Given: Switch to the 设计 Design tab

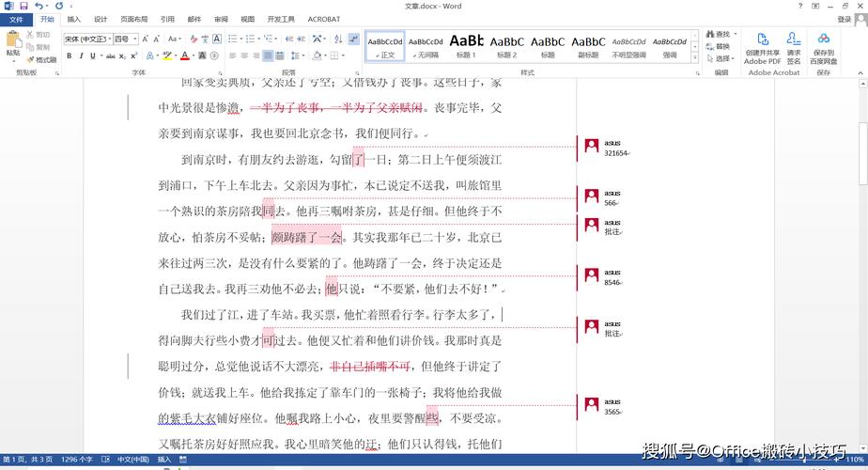Looking at the screenshot, I should pyautogui.click(x=101, y=20).
